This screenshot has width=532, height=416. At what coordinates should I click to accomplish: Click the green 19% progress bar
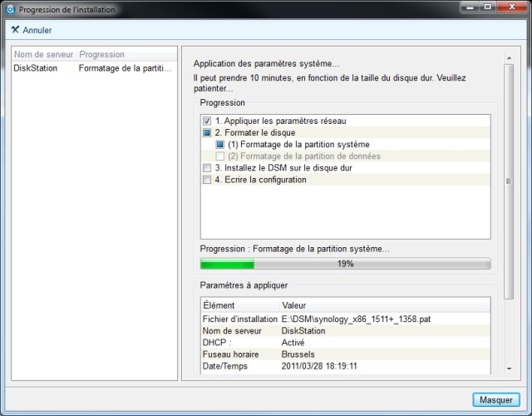click(x=346, y=264)
